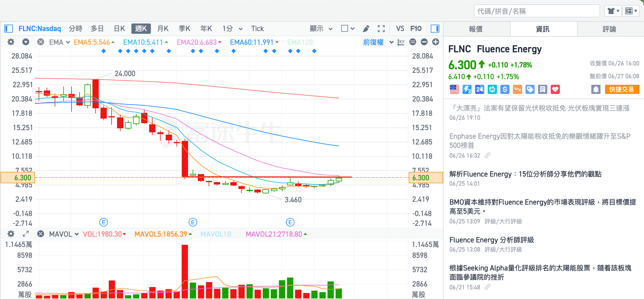Click the lightning Level 2 icon
Viewport: 644px width, 299px height.
467,89
